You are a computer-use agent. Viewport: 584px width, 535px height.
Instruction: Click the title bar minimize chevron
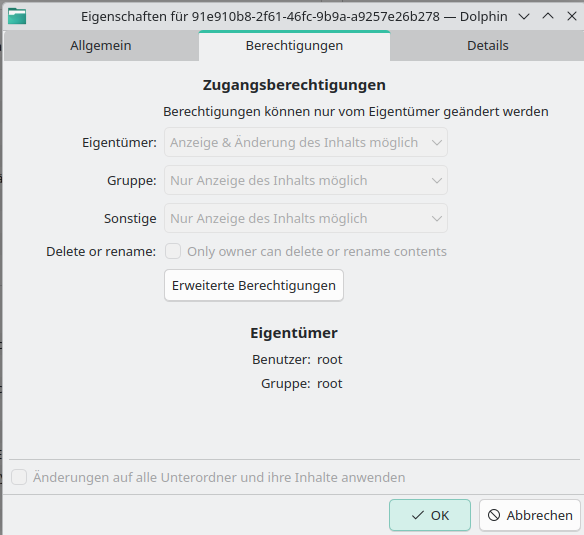(x=524, y=16)
